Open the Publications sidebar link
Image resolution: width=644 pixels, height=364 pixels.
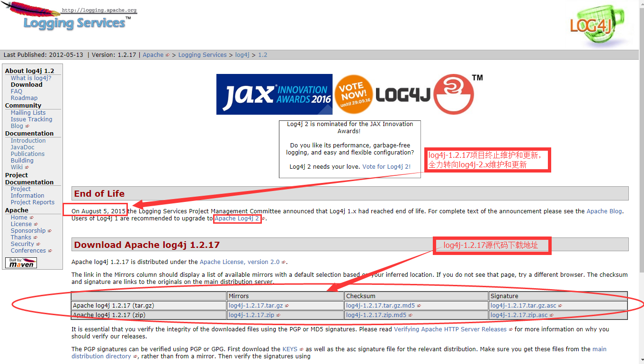click(27, 154)
